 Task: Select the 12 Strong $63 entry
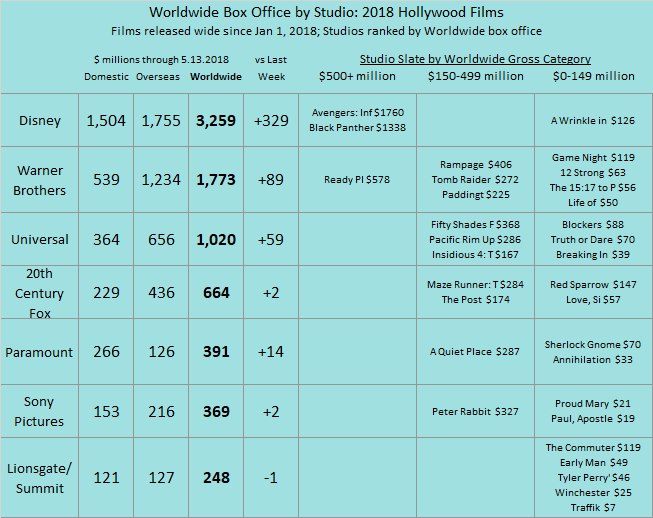[x=593, y=172]
